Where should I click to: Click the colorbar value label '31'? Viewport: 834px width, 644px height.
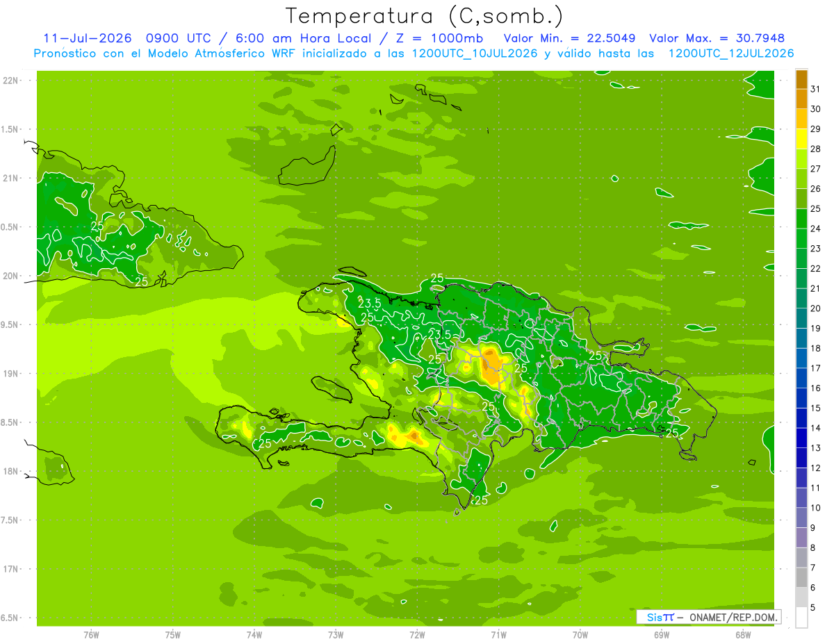coord(816,89)
